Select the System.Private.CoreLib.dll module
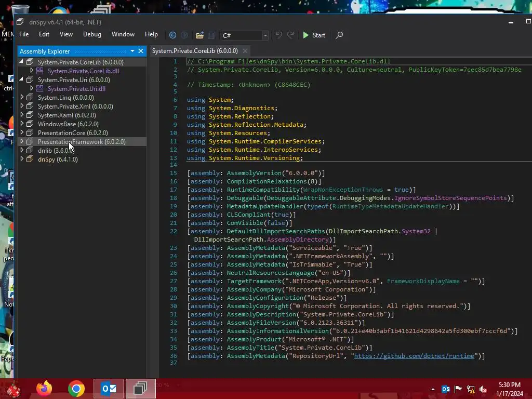This screenshot has width=532, height=399. point(83,71)
